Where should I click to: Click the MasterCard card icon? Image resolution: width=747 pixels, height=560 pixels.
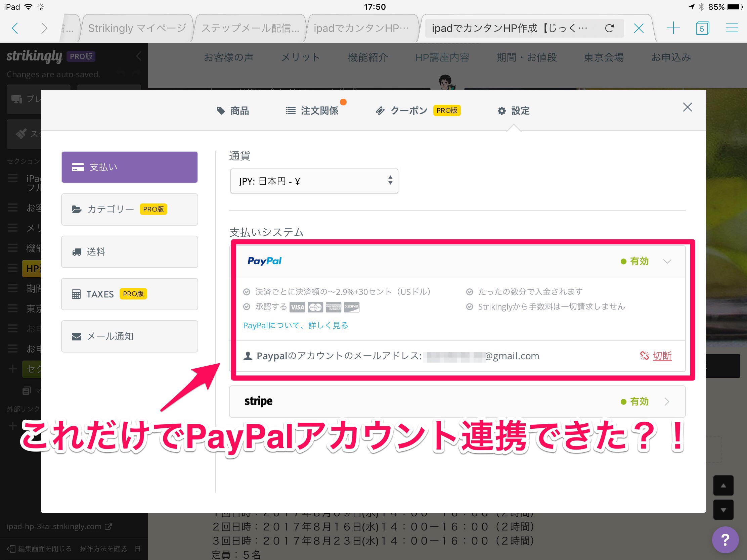315,307
